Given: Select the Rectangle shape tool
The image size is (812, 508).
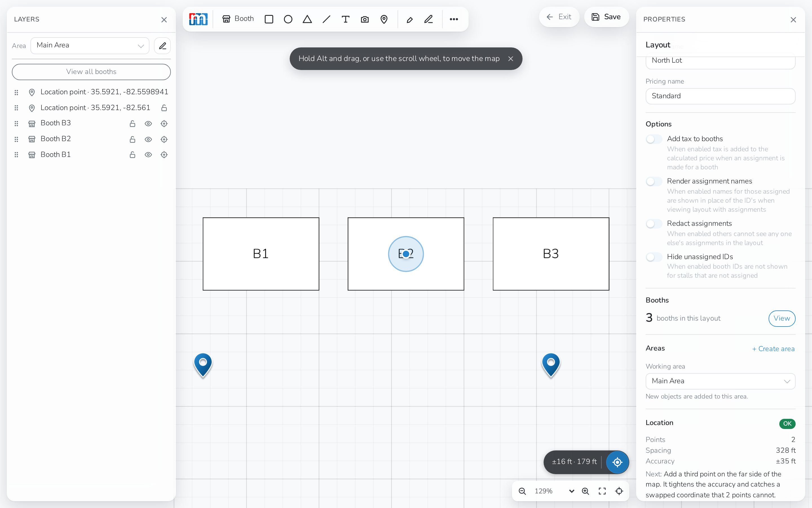Looking at the screenshot, I should (269, 19).
